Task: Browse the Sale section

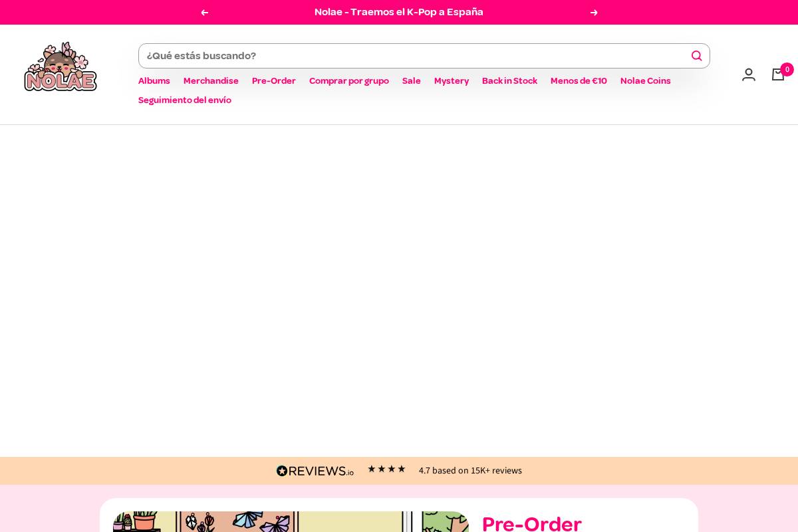Action: pos(412,81)
